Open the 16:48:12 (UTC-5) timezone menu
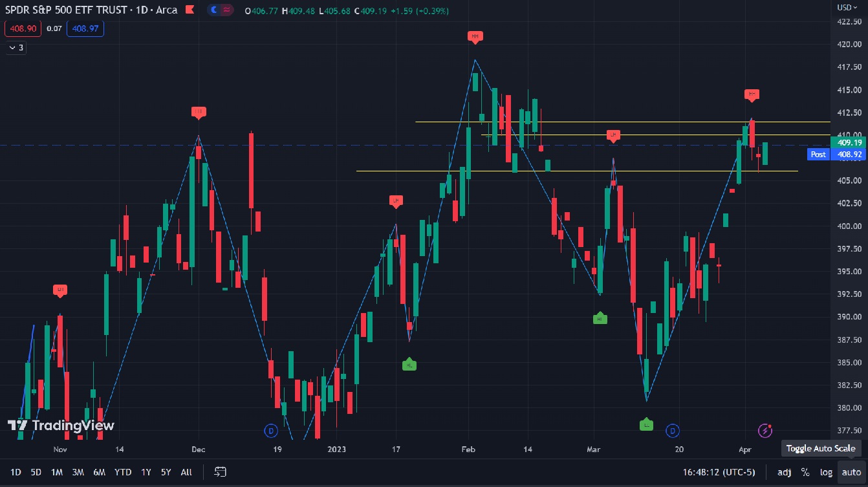 pos(719,472)
